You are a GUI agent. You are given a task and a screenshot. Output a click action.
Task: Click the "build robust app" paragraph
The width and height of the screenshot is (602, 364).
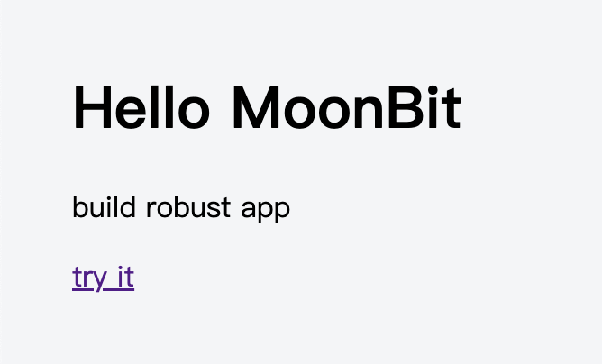(x=181, y=209)
